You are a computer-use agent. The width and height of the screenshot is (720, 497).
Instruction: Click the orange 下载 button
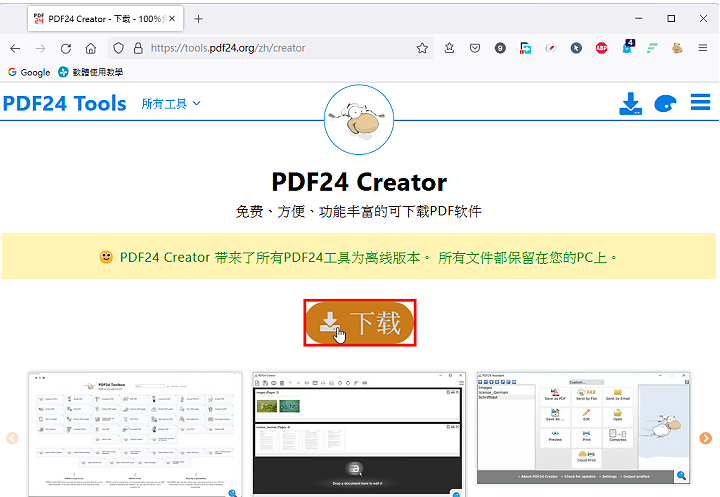(360, 323)
